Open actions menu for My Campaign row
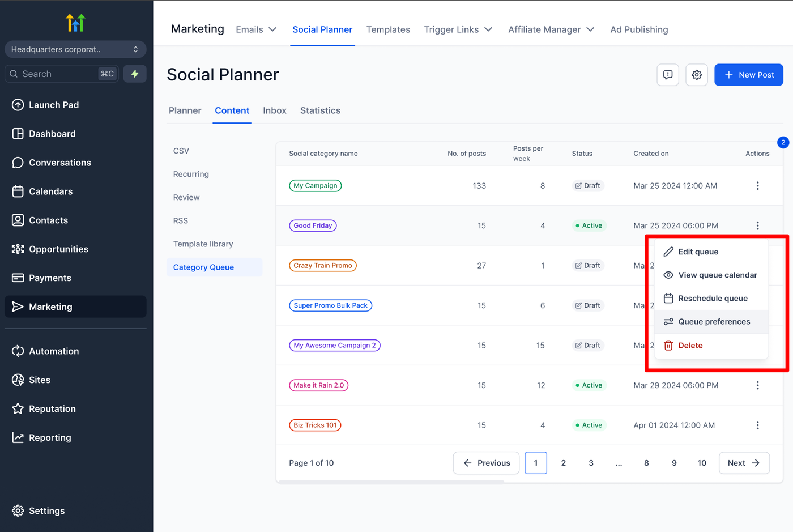Screen dimensions: 793x532 [757, 186]
